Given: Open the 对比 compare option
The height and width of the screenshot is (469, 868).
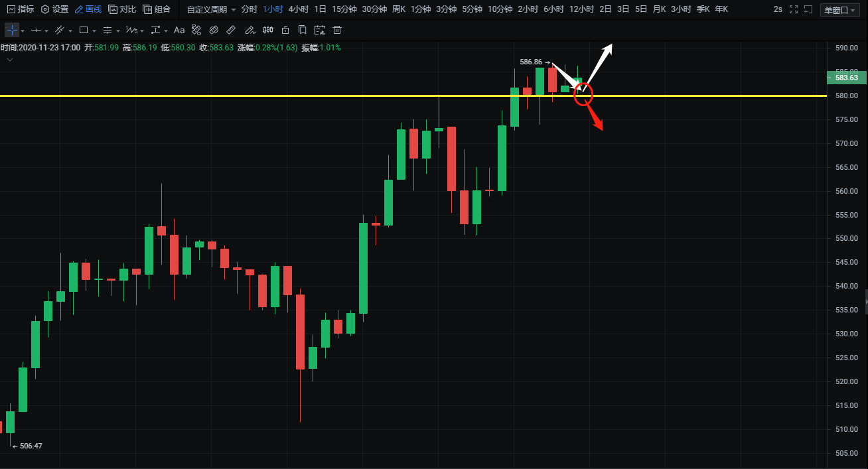Looking at the screenshot, I should pyautogui.click(x=122, y=9).
